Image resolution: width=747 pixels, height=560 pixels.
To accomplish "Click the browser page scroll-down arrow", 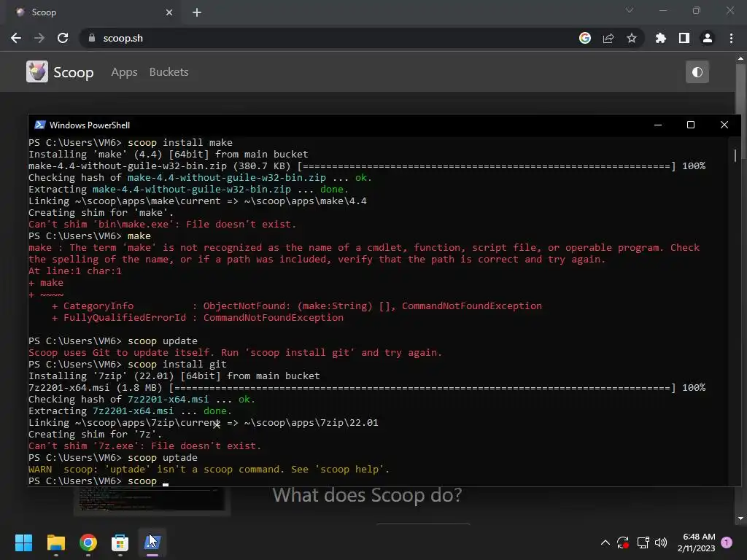I will (740, 518).
